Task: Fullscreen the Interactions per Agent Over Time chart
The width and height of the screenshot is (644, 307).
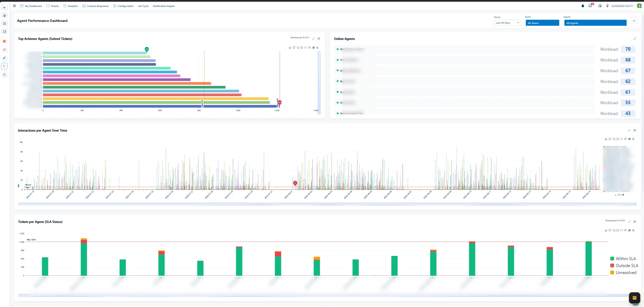Action: coord(629,130)
